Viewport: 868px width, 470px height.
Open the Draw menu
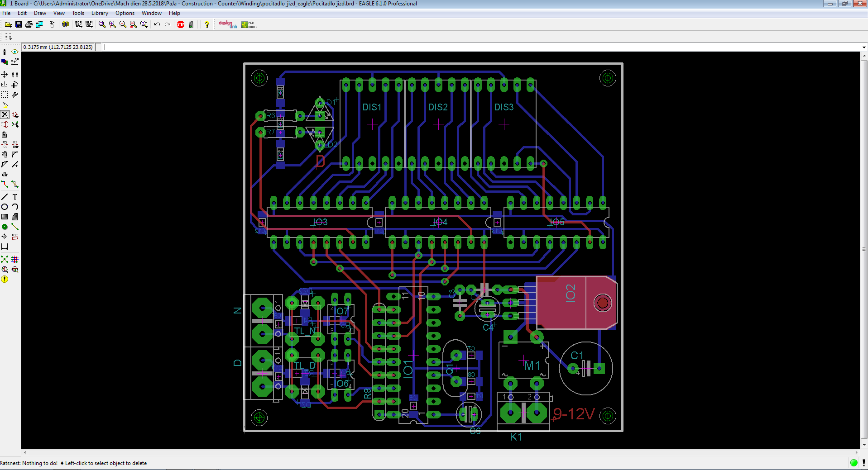click(40, 13)
